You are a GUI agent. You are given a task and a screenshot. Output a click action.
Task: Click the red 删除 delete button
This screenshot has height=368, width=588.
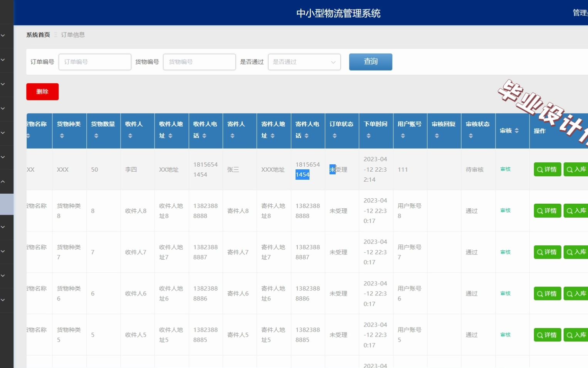42,91
